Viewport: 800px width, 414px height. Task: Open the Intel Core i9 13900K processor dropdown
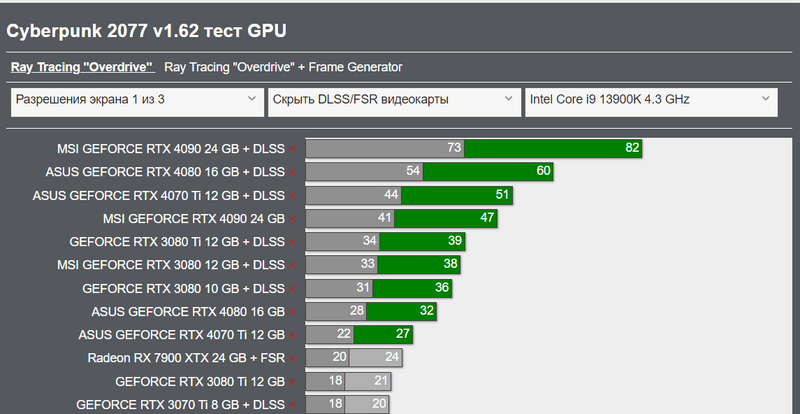pos(650,100)
